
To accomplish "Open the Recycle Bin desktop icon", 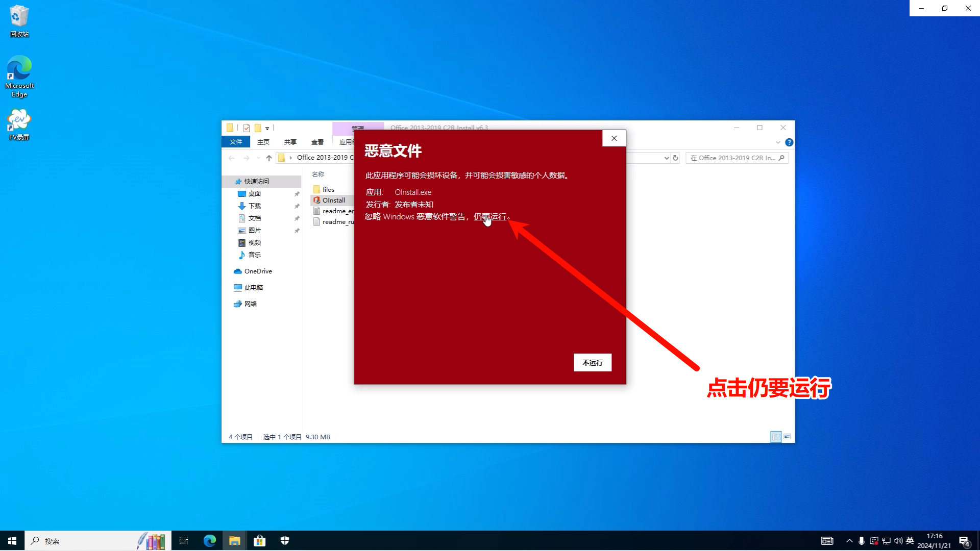I will tap(19, 21).
